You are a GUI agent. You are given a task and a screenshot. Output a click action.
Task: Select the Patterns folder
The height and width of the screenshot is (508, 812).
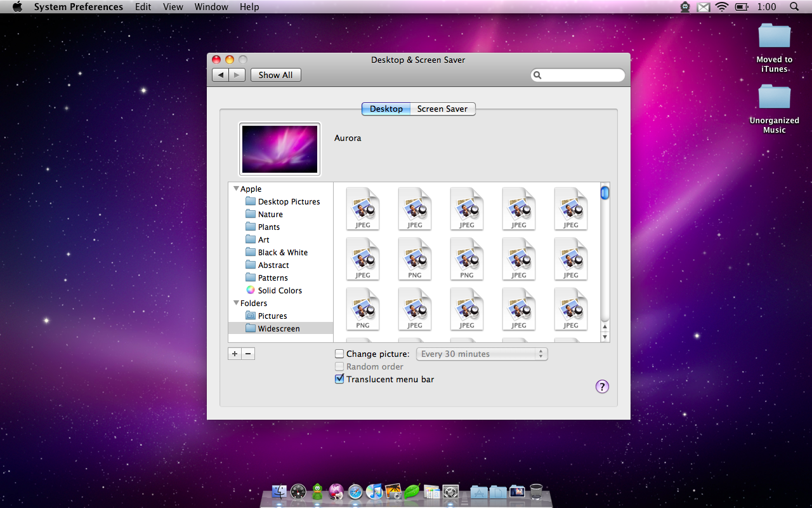pos(266,277)
